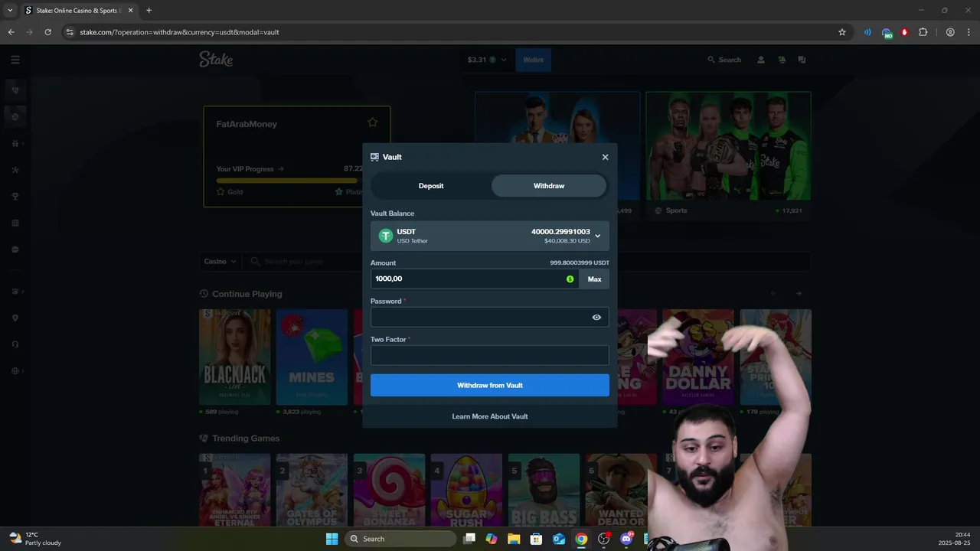Viewport: 980px width, 551px height.
Task: Click the notifications bell icon in header
Action: pos(782,60)
